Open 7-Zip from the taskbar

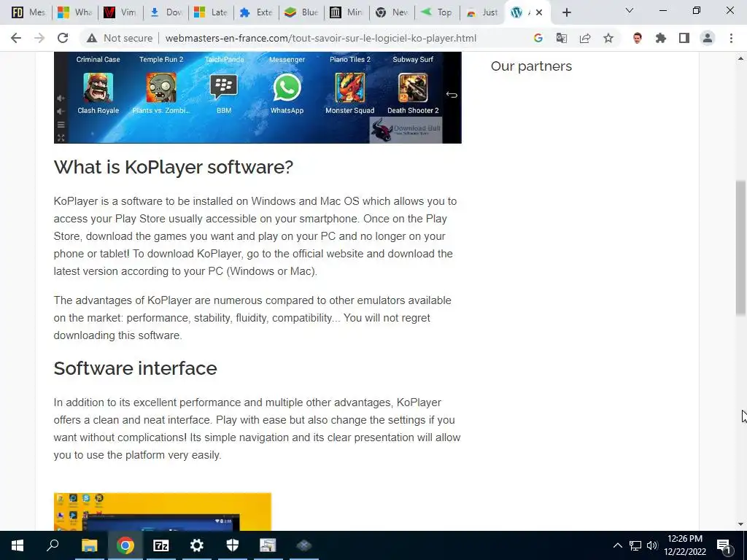coord(161,545)
